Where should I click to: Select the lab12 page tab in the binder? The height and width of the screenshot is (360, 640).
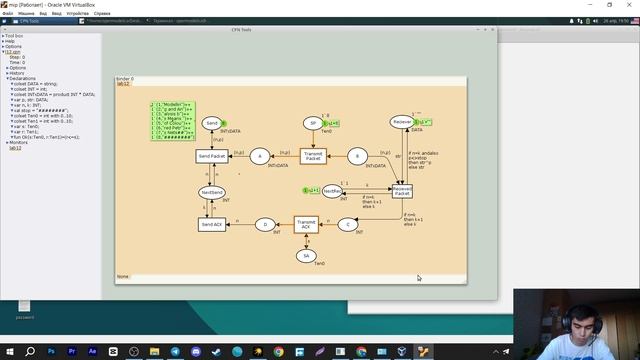click(123, 83)
